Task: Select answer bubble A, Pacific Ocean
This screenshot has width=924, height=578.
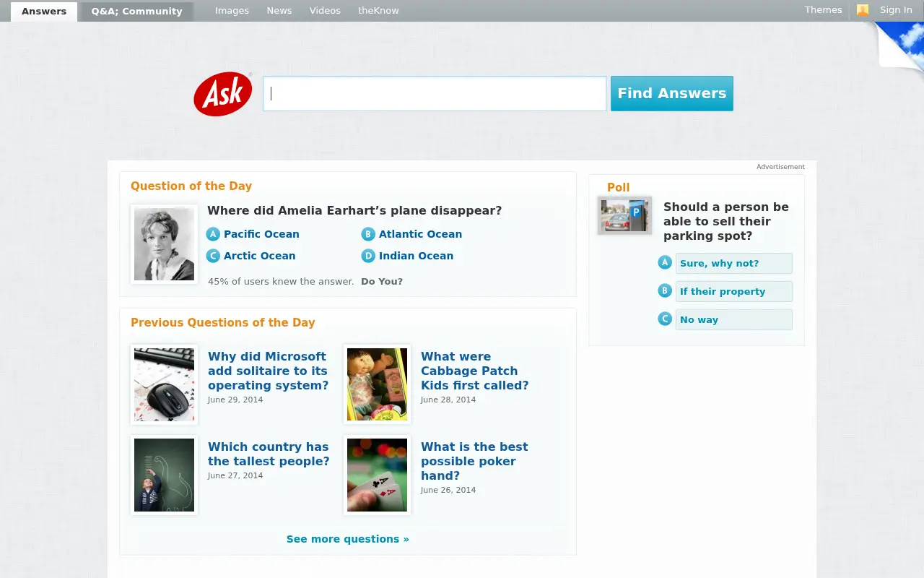Action: pos(213,234)
